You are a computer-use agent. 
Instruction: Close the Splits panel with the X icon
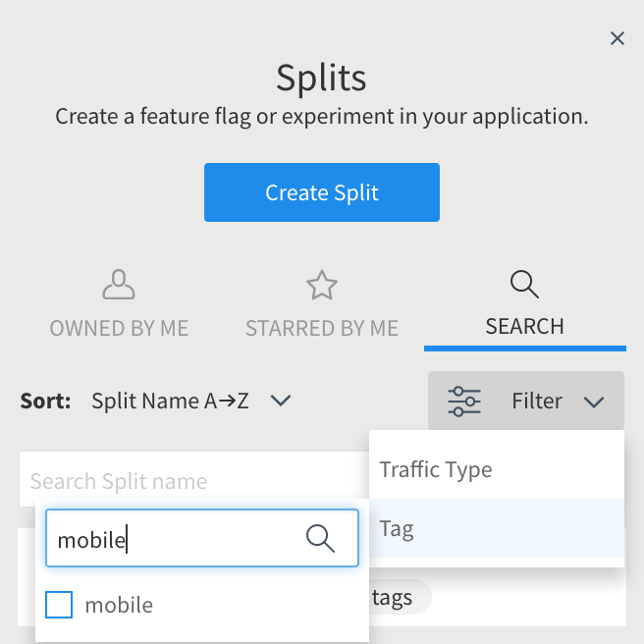click(617, 38)
